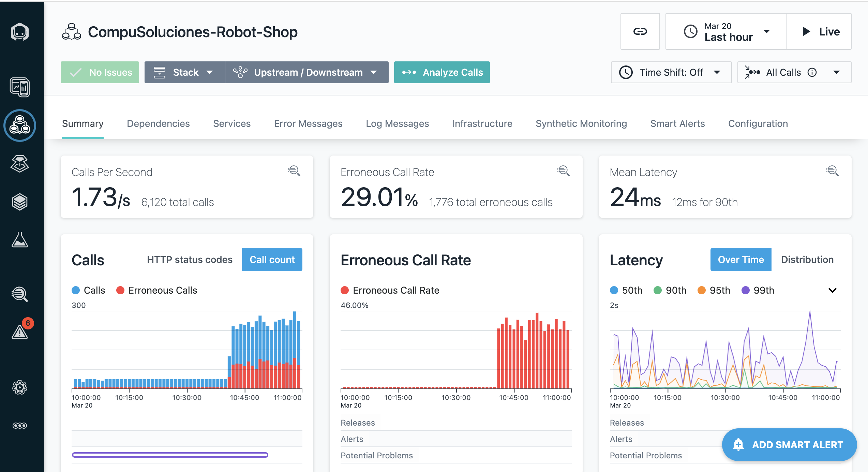Viewport: 868px width, 472px height.
Task: Expand the Time Shift: Off dropdown
Action: 671,72
